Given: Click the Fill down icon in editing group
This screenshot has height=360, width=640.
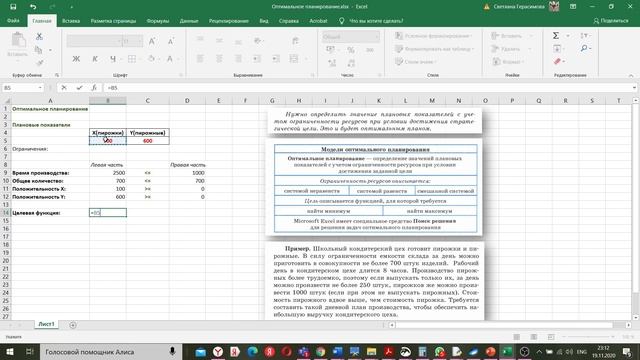Looking at the screenshot, I should click(x=557, y=49).
